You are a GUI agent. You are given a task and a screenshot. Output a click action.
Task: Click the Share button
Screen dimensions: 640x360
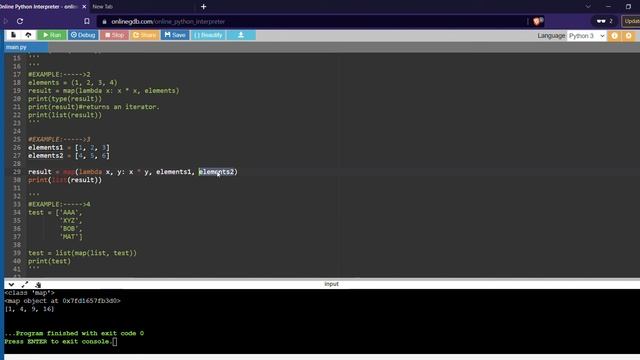click(144, 35)
